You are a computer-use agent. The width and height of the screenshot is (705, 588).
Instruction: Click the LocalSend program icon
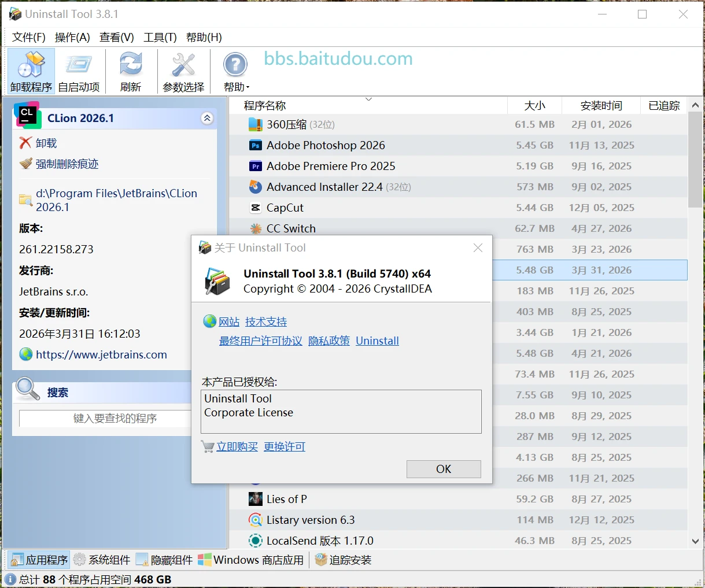[x=256, y=541]
